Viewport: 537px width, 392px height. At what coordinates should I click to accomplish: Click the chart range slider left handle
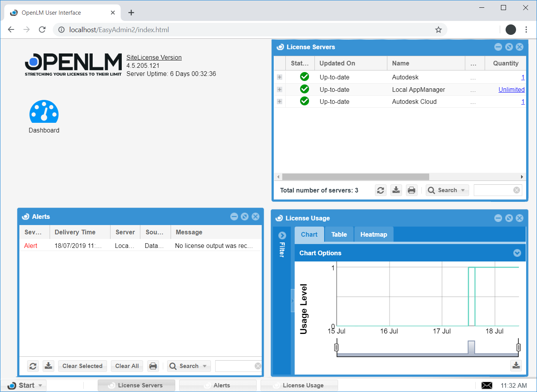(x=336, y=347)
